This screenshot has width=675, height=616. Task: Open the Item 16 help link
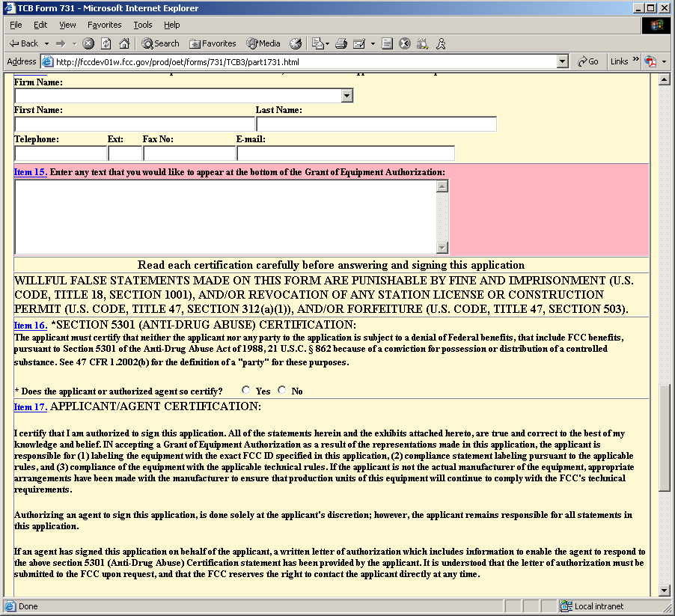[x=30, y=326]
